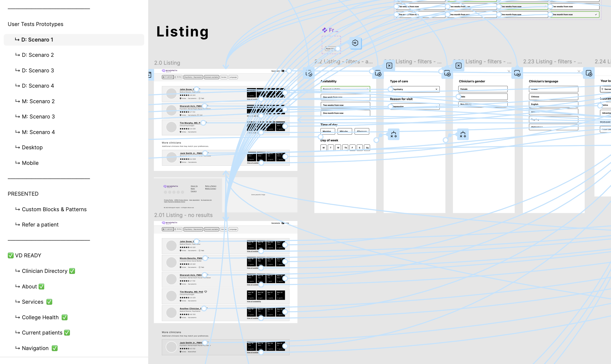Click View all availability under Tim Murphy
This screenshot has width=611, height=364.
tap(254, 302)
